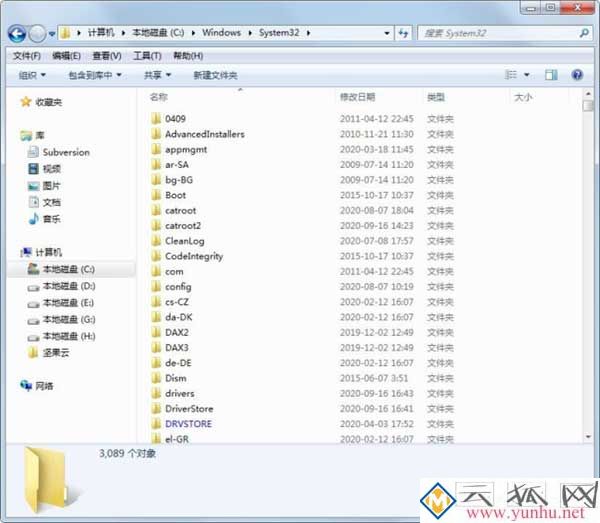Viewport: 600px width, 523px height.
Task: Open the 帮助(H) menu
Action: 188,56
